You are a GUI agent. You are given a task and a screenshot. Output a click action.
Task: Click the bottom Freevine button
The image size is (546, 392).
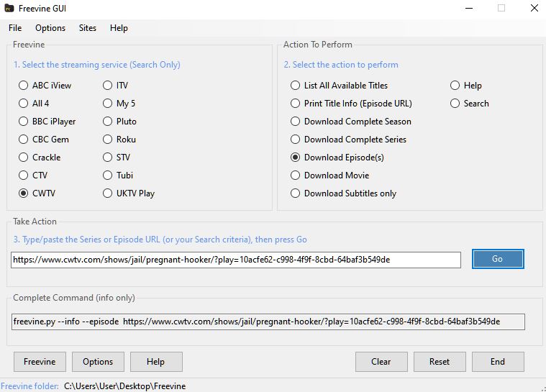(x=40, y=362)
